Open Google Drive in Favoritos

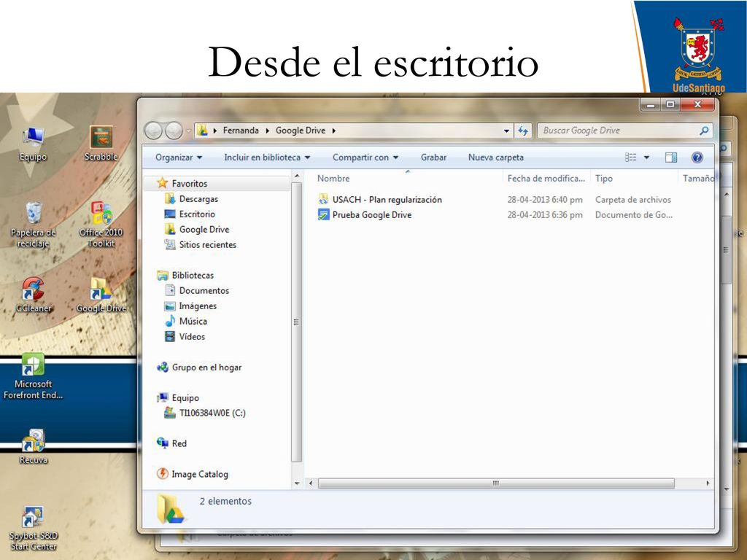coord(204,230)
